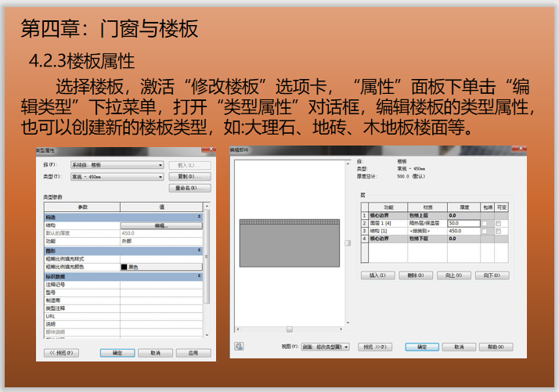Screen dimensions: 559x392
Task: Toggle 包络 checkbox for layer row 3
Action: point(485,231)
